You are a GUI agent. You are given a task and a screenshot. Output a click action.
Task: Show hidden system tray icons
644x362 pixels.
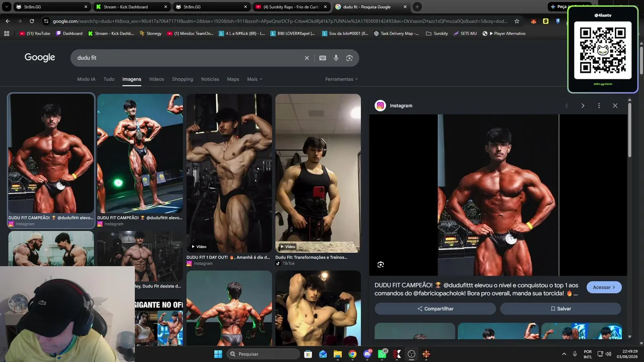(563, 354)
